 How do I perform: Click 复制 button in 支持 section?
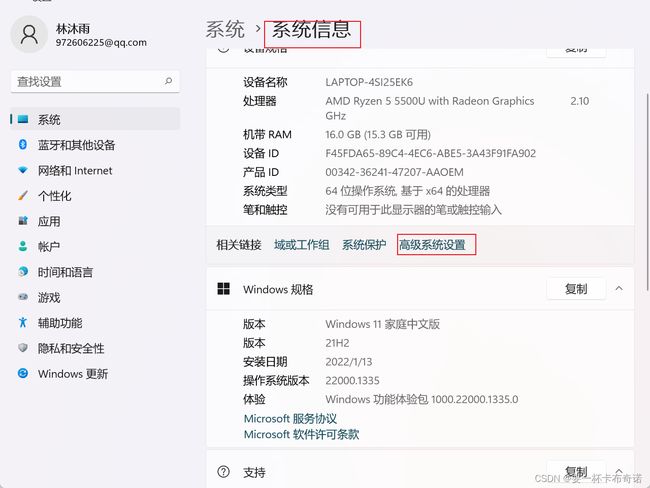pos(576,471)
